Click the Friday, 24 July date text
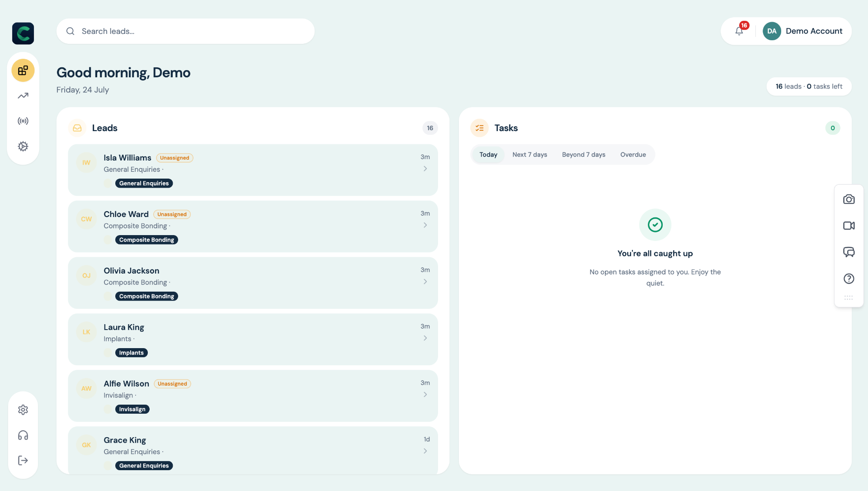 83,90
